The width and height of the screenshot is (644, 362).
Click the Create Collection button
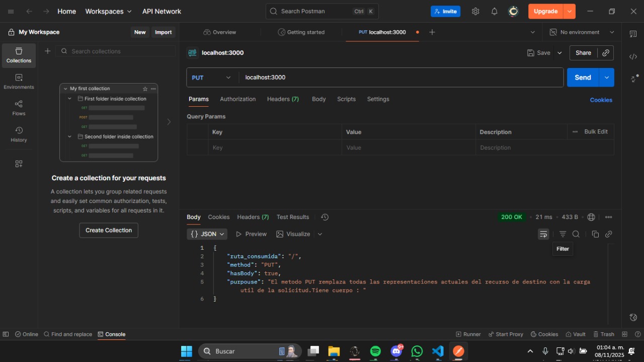pyautogui.click(x=108, y=230)
